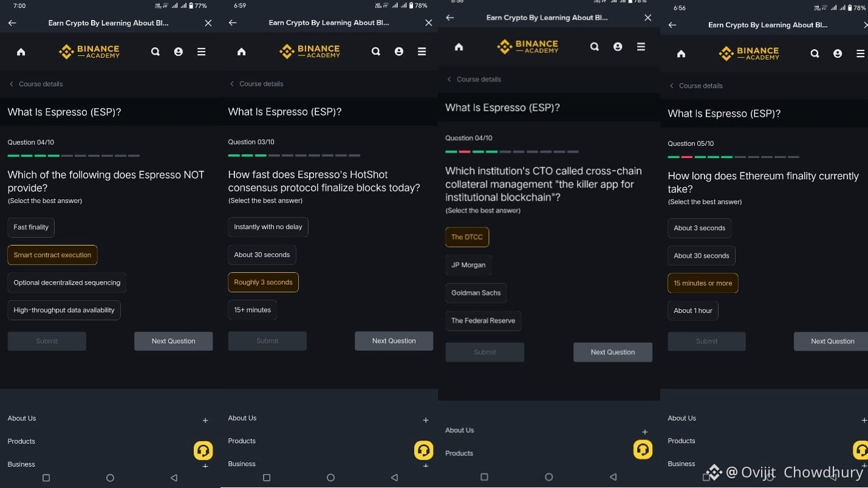Select "The DTCC" answer option
The image size is (868, 488).
(x=467, y=237)
